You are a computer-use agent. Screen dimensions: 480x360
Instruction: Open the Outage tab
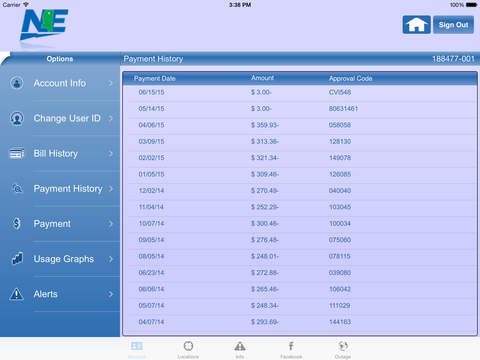pyautogui.click(x=343, y=350)
